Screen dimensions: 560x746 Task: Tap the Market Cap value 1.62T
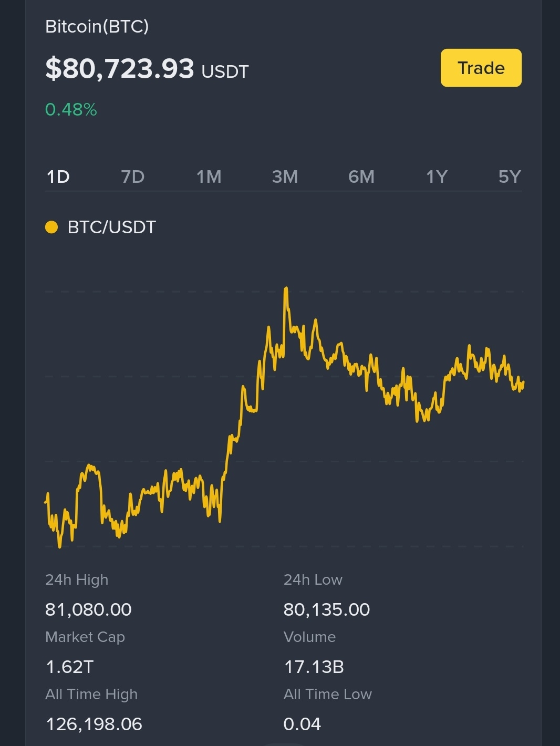[70, 667]
